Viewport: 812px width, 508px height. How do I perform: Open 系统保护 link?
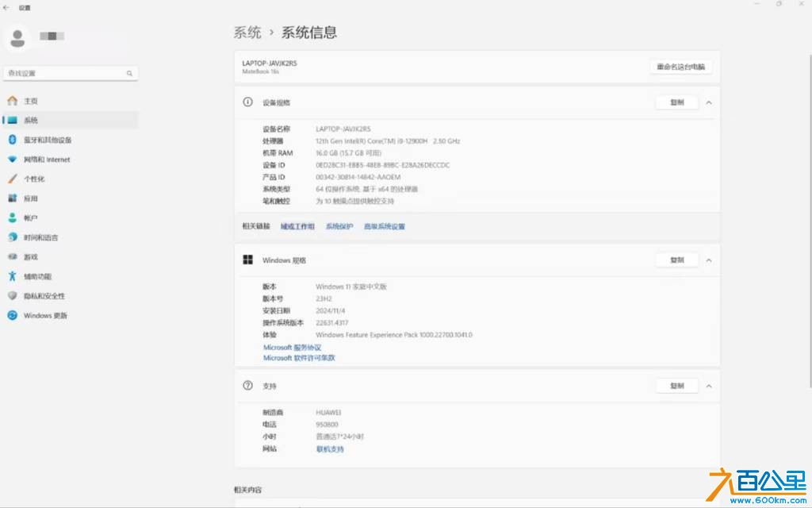point(339,226)
